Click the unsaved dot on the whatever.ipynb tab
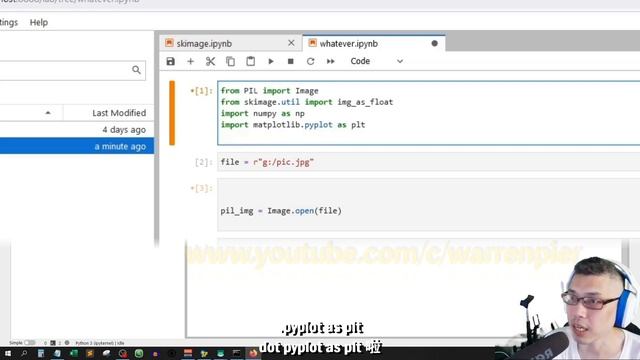Viewport: 640px width, 360px height. [x=434, y=43]
